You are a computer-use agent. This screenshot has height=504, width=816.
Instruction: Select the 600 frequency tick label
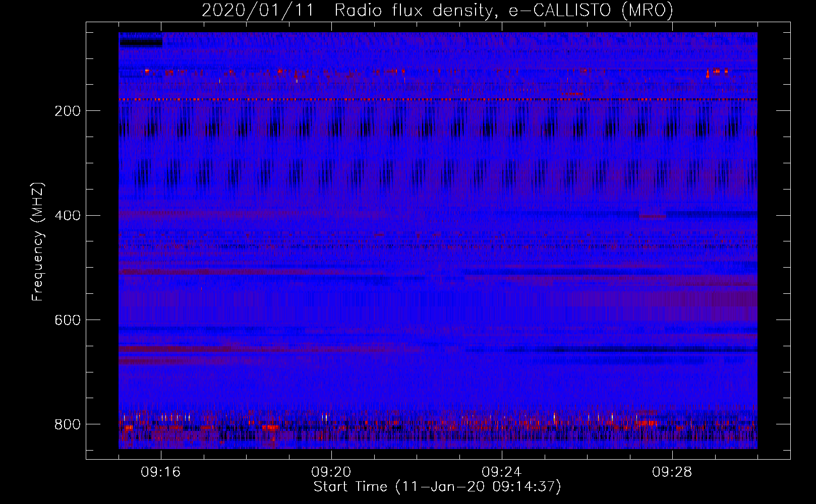tap(68, 321)
